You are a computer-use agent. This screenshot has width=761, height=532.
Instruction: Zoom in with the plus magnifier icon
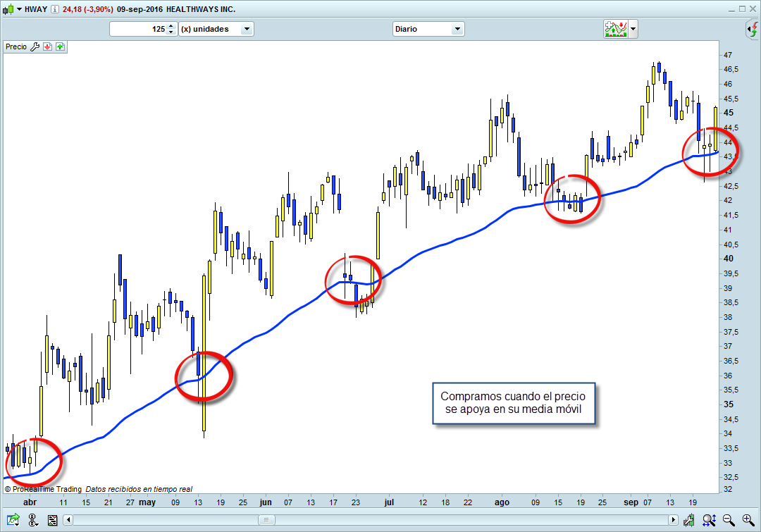click(x=748, y=520)
